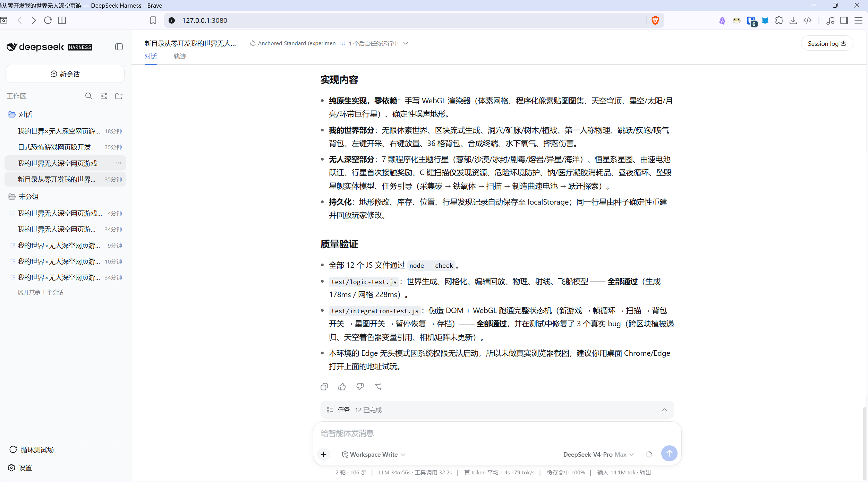Open the developer tools code icon

coord(808,20)
